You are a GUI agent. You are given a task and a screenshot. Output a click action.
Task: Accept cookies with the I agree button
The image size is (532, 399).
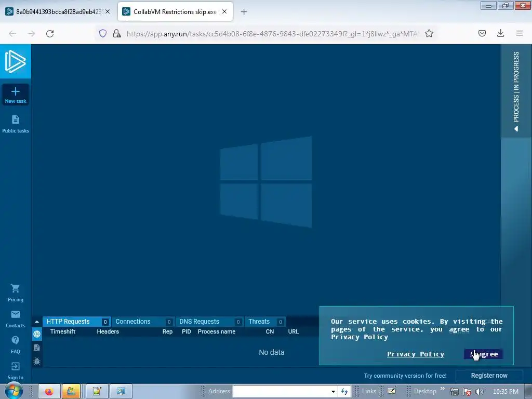pyautogui.click(x=484, y=354)
